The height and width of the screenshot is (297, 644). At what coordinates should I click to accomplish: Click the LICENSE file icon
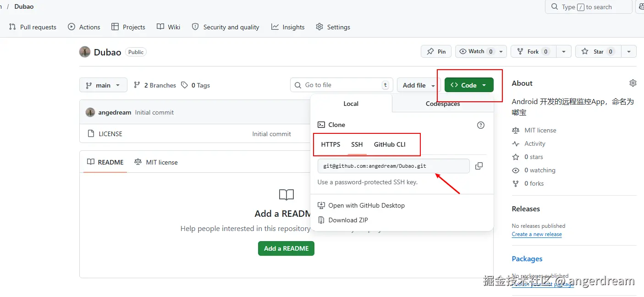91,134
